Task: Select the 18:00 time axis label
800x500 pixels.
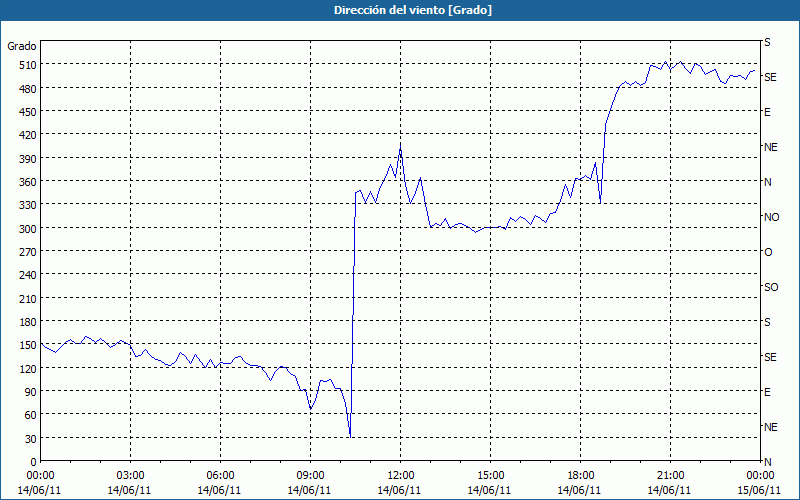Action: coord(581,476)
